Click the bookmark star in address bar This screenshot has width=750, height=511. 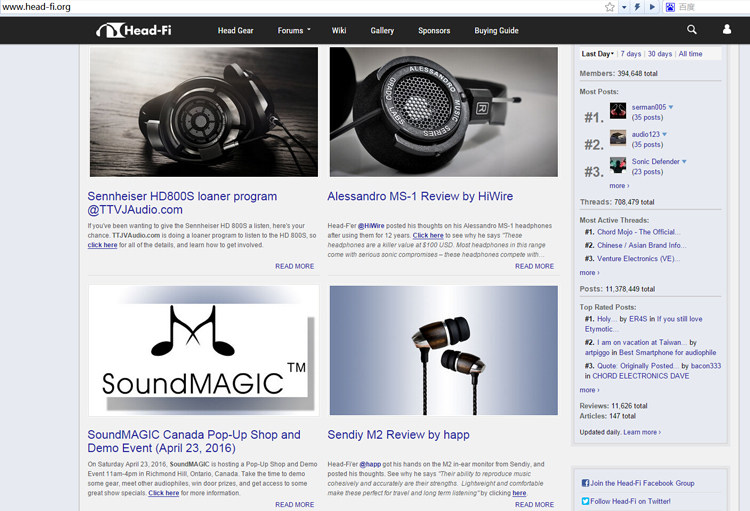coord(609,7)
